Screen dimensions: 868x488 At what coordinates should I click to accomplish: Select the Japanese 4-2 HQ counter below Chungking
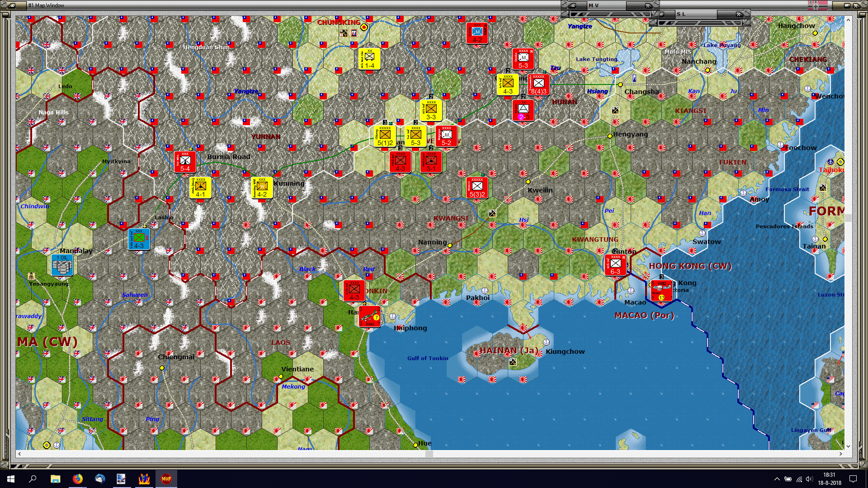coord(476,32)
